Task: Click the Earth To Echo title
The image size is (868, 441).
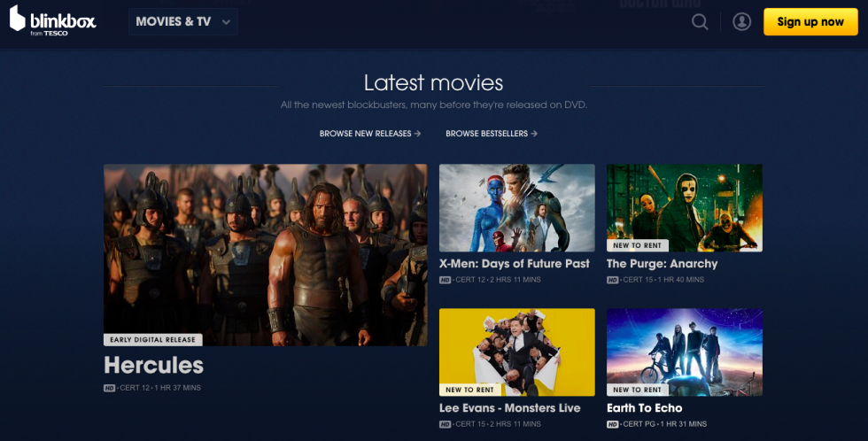Action: point(645,408)
